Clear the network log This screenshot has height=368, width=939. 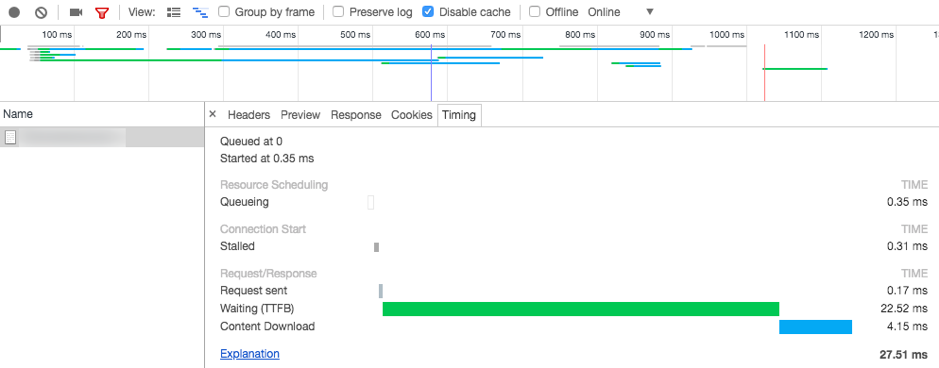41,12
